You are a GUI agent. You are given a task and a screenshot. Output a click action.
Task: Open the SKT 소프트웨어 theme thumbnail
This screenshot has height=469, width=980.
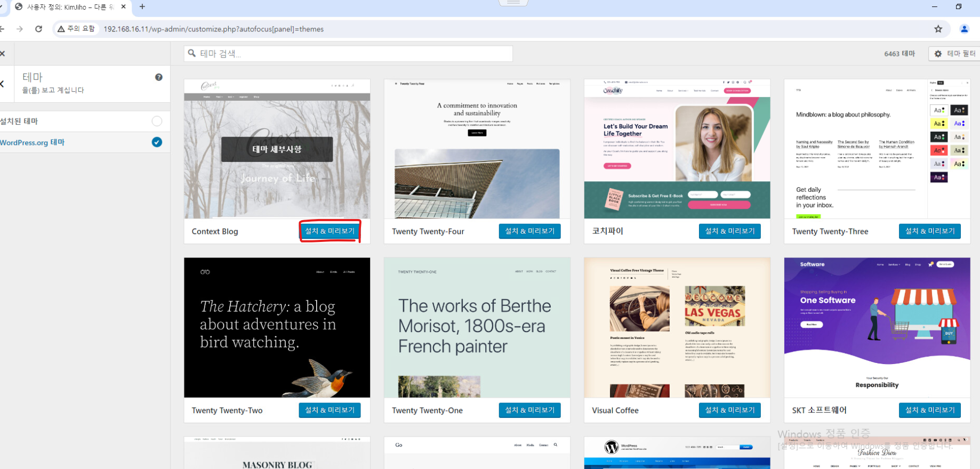tap(877, 328)
